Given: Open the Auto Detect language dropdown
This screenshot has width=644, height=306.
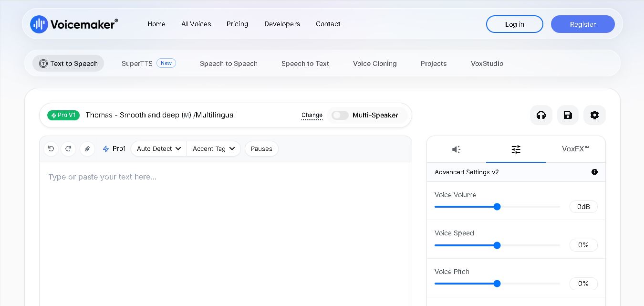Looking at the screenshot, I should pos(159,149).
